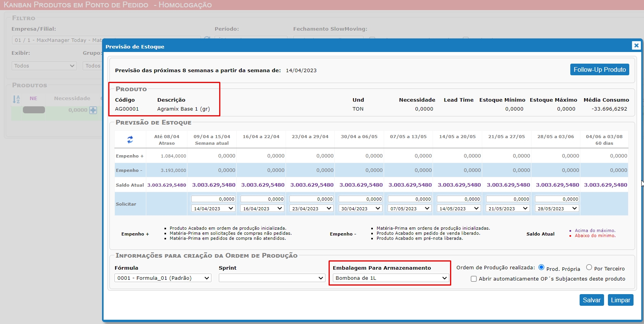This screenshot has height=324, width=644.
Task: Click the Empenho + Atraso value 1.084,0000
Action: 173,156
